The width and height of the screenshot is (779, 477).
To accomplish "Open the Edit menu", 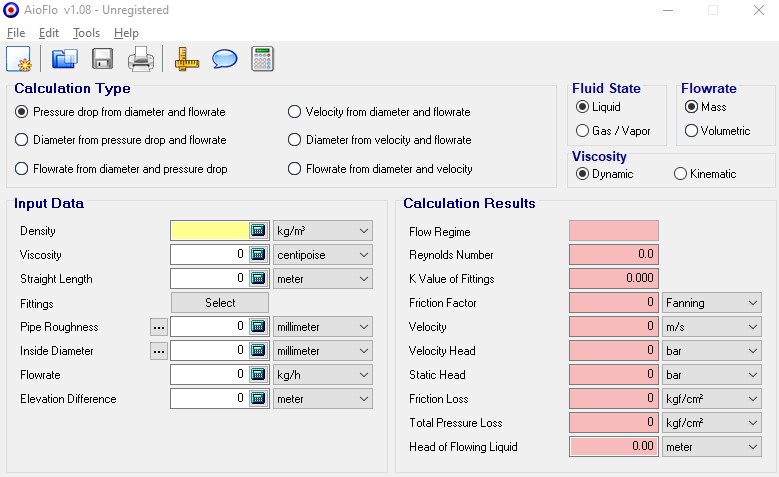I will pos(49,33).
